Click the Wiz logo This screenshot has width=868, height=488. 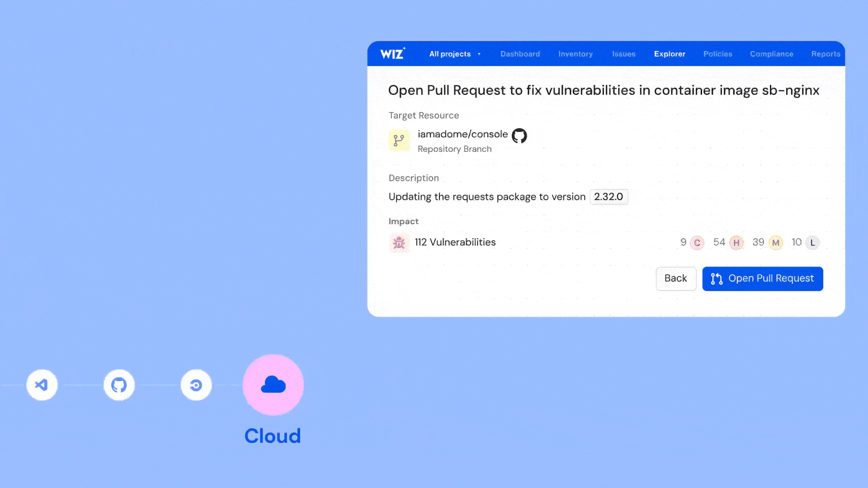pyautogui.click(x=392, y=54)
